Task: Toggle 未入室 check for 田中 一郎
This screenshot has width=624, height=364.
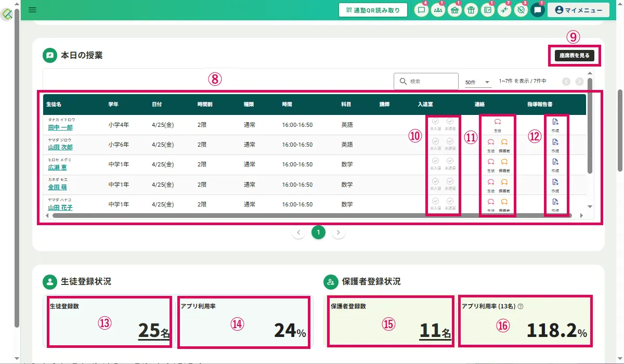Action: pyautogui.click(x=436, y=121)
